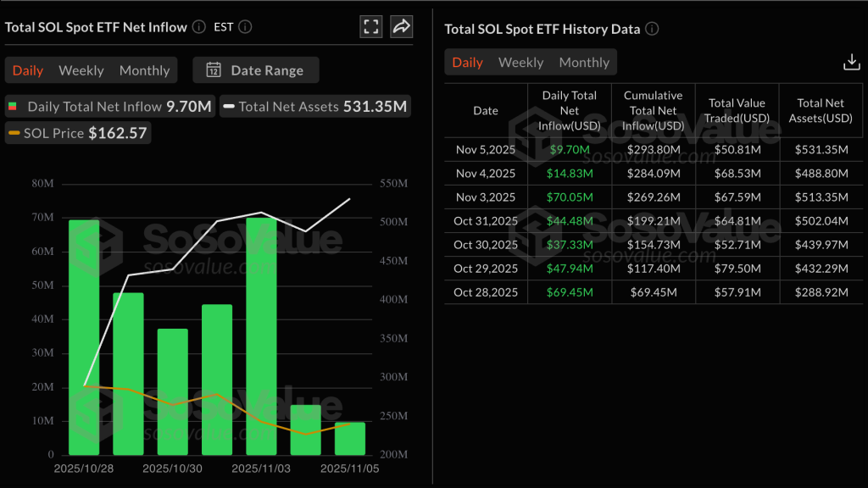
Task: Click info icon beside History Data title
Action: [652, 29]
